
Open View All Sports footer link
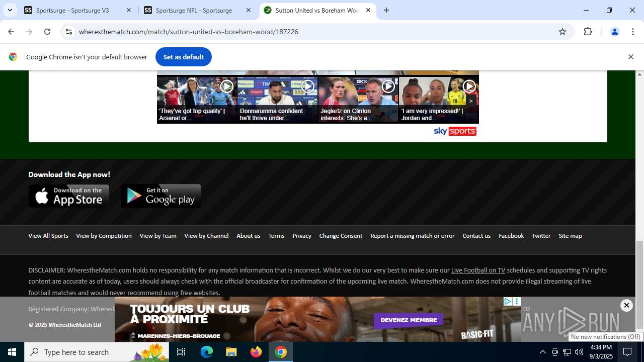coord(48,236)
